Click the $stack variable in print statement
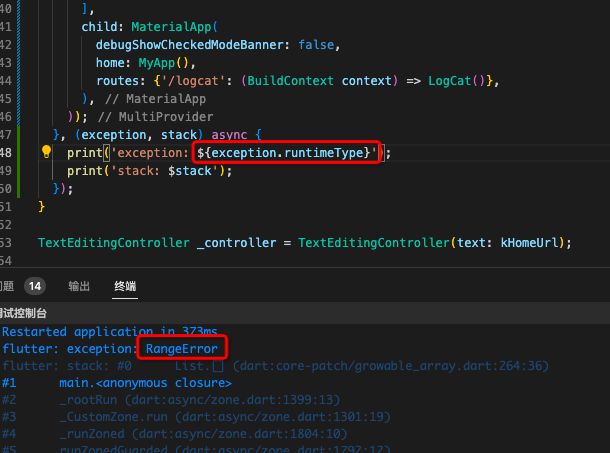 pos(190,171)
